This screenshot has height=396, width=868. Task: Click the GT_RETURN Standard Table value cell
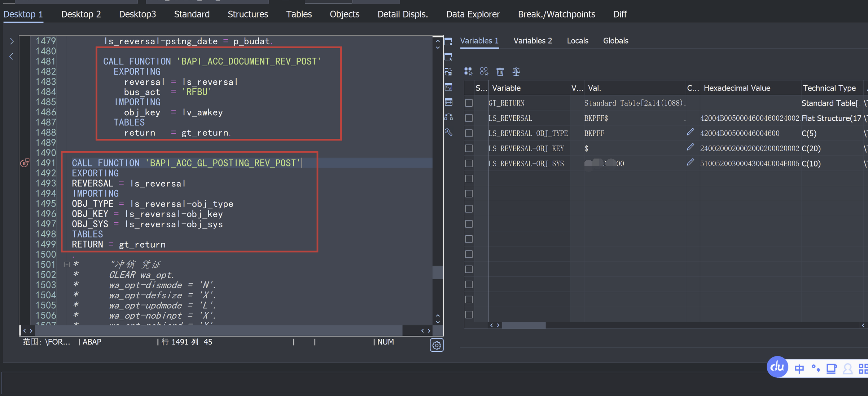click(x=634, y=103)
